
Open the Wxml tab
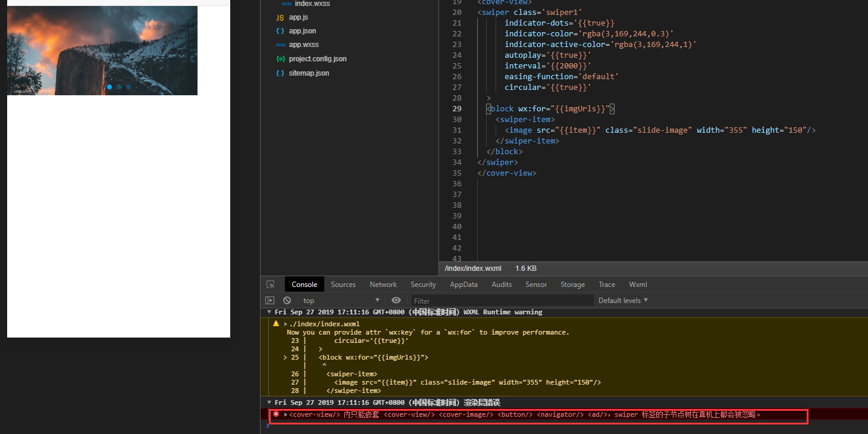coord(638,285)
